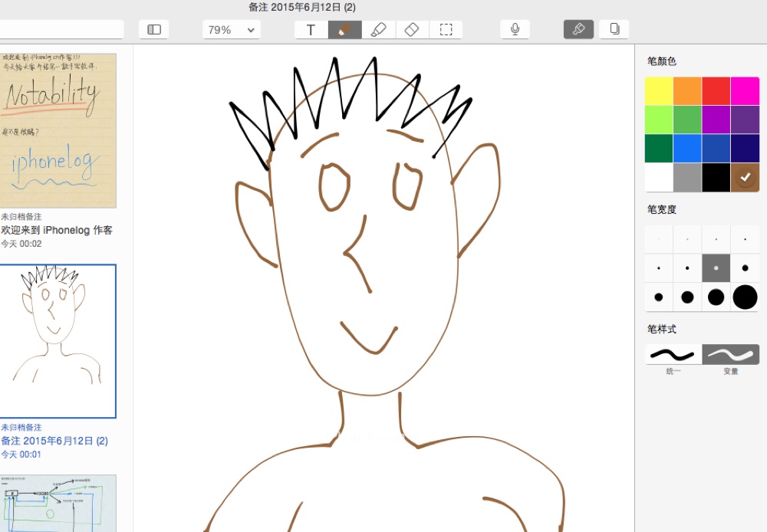Click the page copy icon in toolbar
The image size is (767, 532).
(x=614, y=29)
